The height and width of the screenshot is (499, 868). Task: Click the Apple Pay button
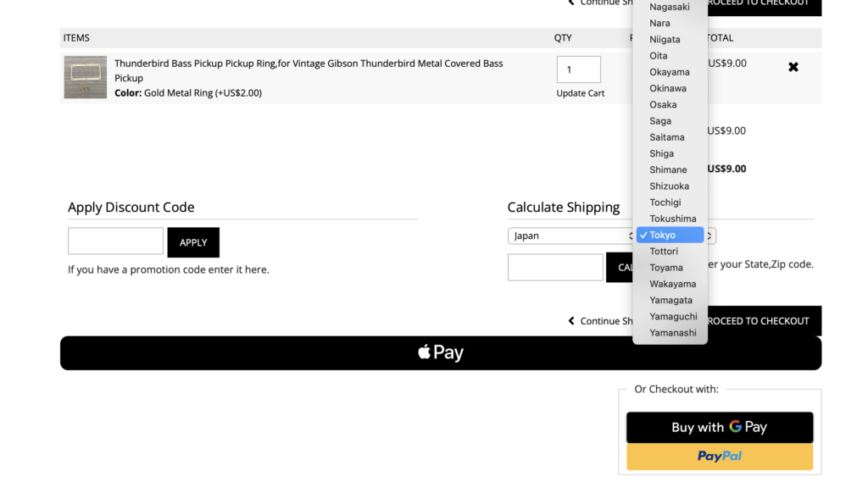[x=440, y=352]
